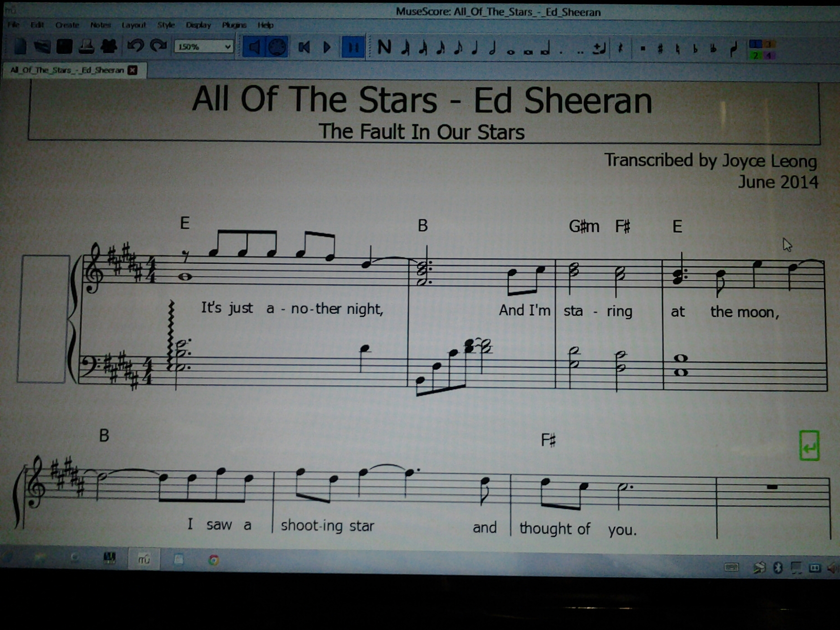Open the Plugins menu
The image size is (840, 630).
234,25
